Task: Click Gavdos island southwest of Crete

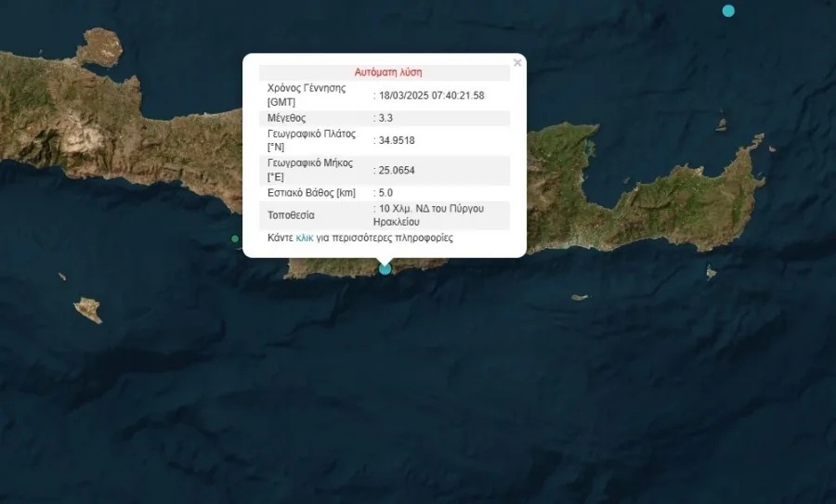Action: click(88, 309)
